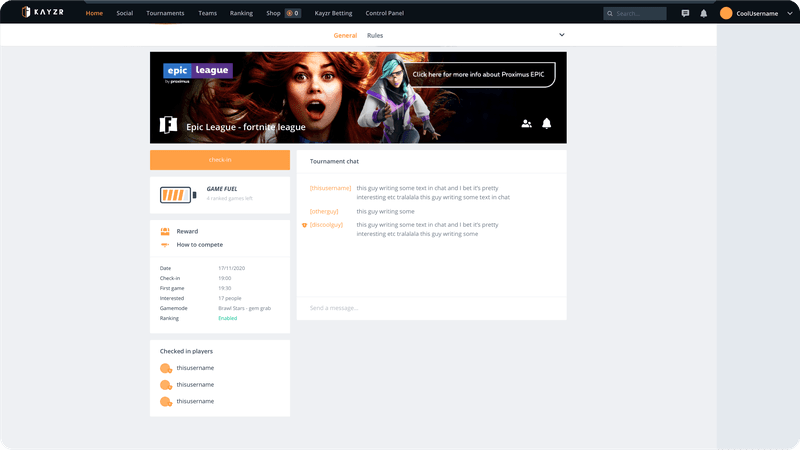Click the [discoolguy] chat author
The height and width of the screenshot is (450, 800).
coord(327,225)
